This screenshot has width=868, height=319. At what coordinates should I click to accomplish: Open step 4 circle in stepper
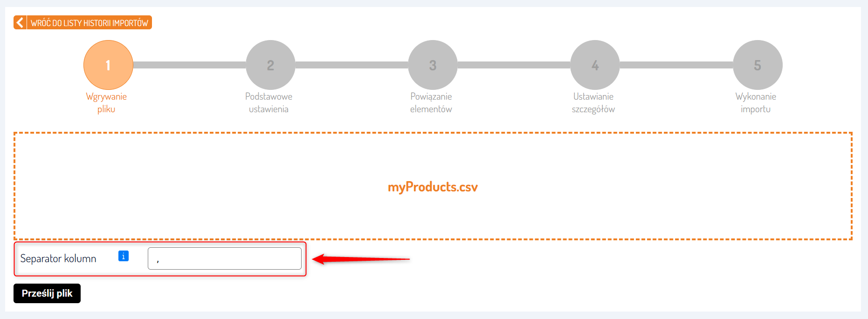coord(595,65)
